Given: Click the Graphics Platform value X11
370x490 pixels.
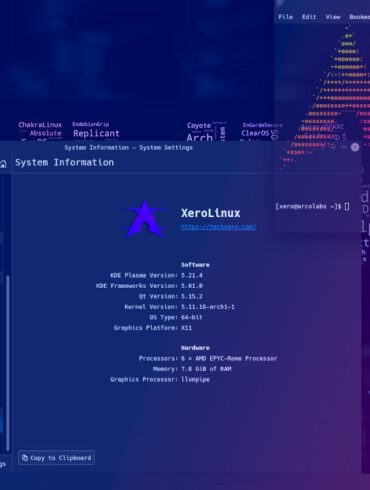Looking at the screenshot, I should [186, 328].
